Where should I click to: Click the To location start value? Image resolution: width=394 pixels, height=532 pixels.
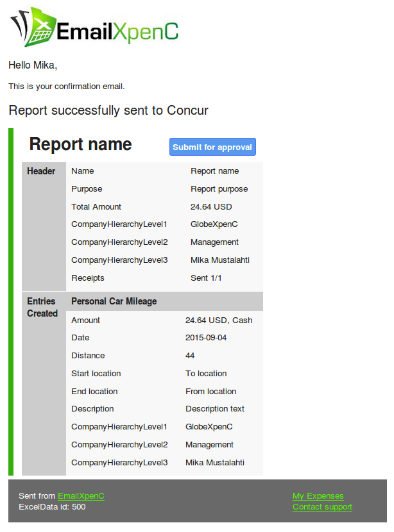(x=206, y=374)
